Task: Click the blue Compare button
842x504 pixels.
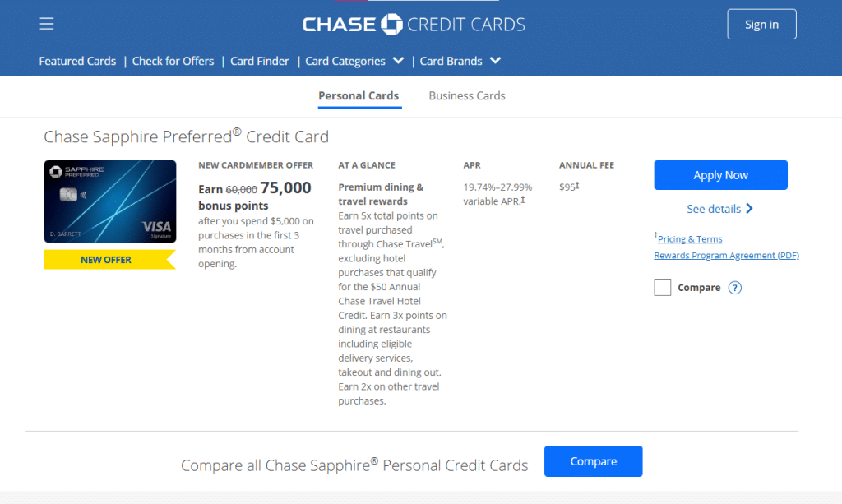Action: point(593,461)
